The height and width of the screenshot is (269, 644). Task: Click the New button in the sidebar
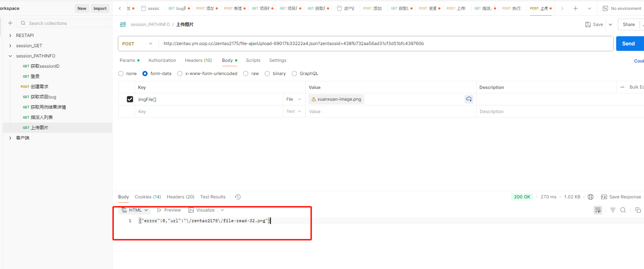(82, 8)
